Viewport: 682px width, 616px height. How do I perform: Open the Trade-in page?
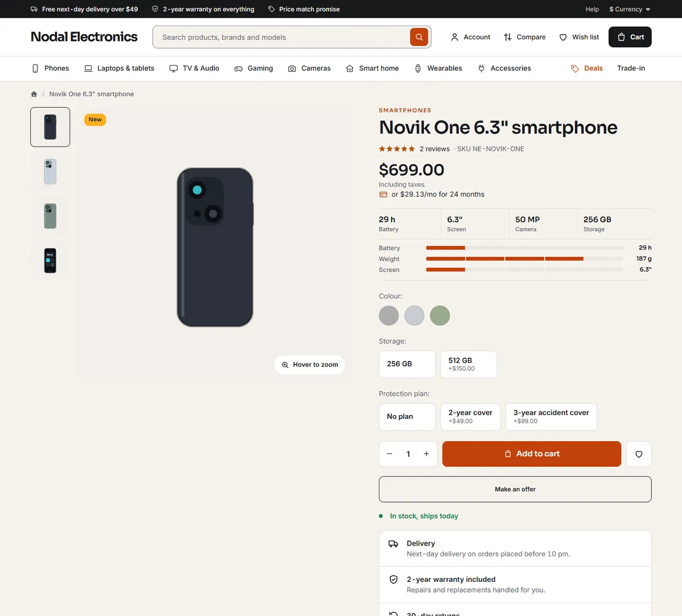tap(631, 68)
